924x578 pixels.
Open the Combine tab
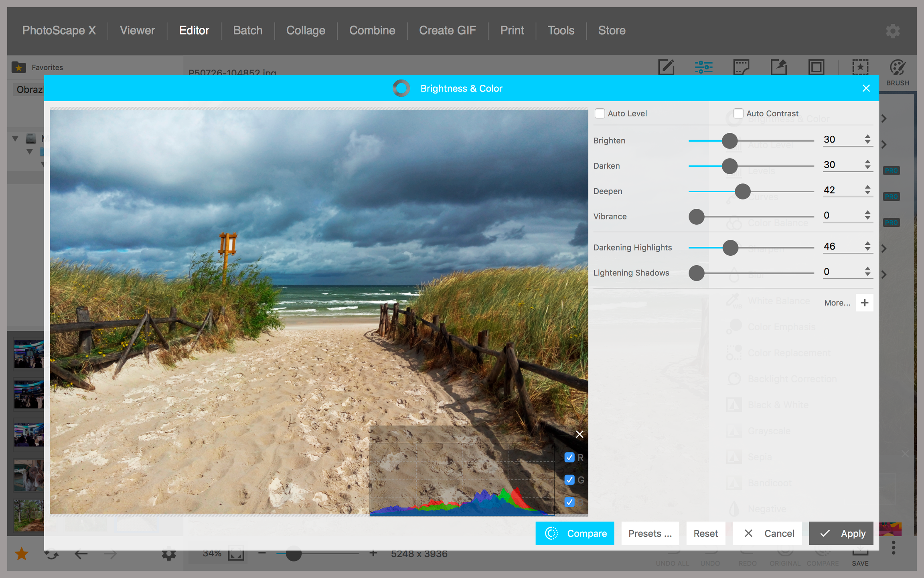(x=372, y=31)
